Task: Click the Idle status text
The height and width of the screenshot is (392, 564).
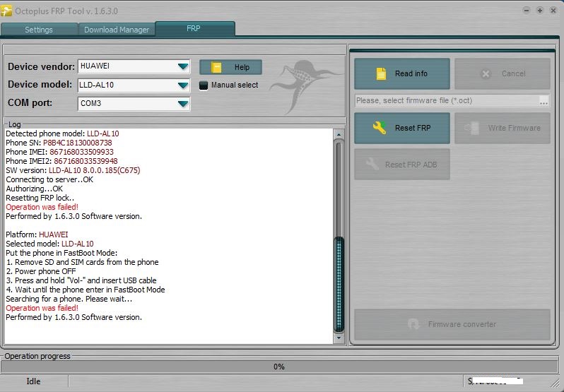Action: tap(33, 381)
